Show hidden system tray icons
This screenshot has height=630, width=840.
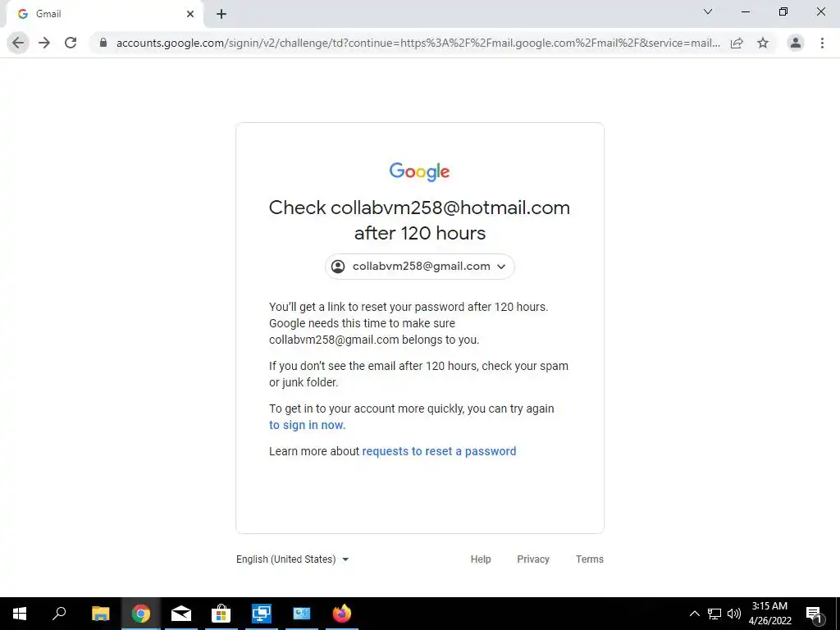click(x=694, y=614)
